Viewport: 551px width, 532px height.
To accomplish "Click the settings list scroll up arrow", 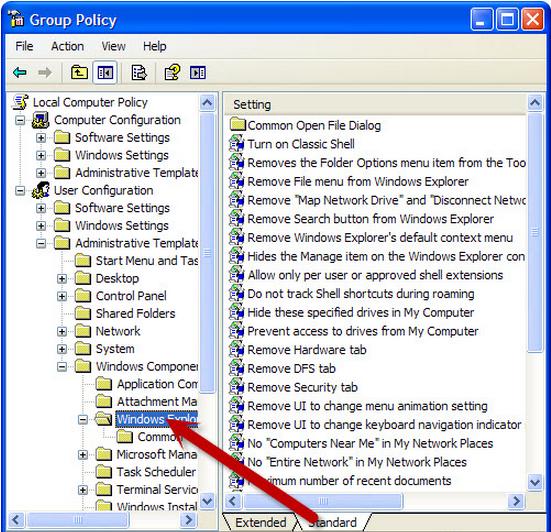I will pos(535,103).
